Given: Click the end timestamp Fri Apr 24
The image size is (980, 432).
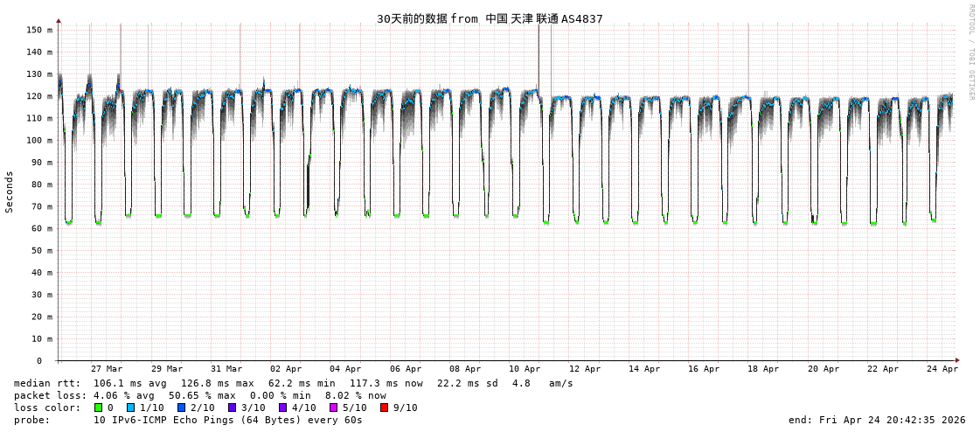Looking at the screenshot, I should pos(877,420).
